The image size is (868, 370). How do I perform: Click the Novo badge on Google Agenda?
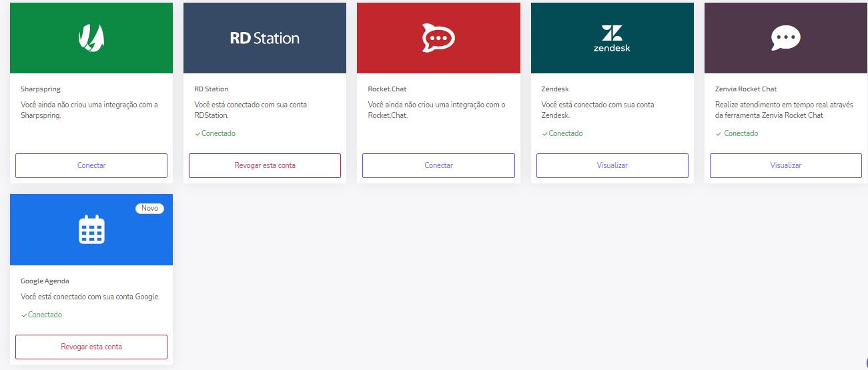pos(149,208)
